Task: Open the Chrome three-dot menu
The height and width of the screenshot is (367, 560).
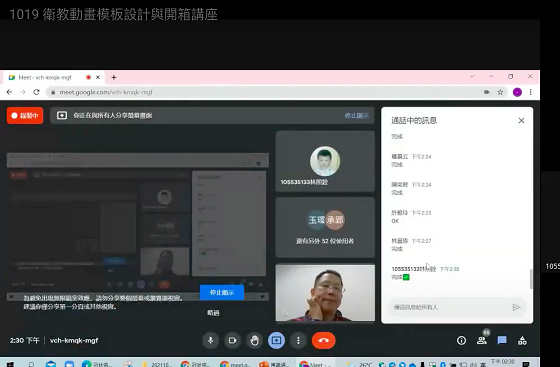Action: [531, 92]
